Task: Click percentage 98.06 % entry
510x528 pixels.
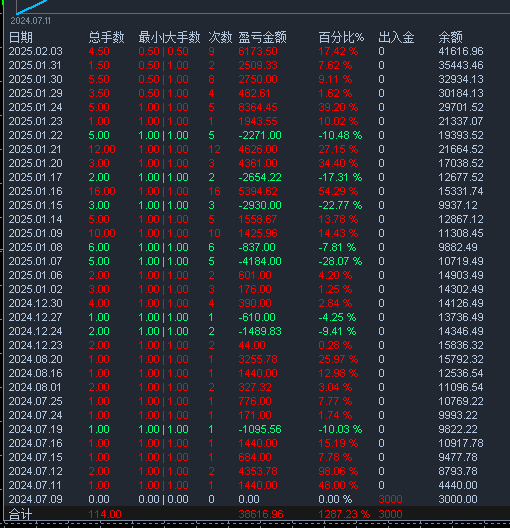Action: coord(338,471)
